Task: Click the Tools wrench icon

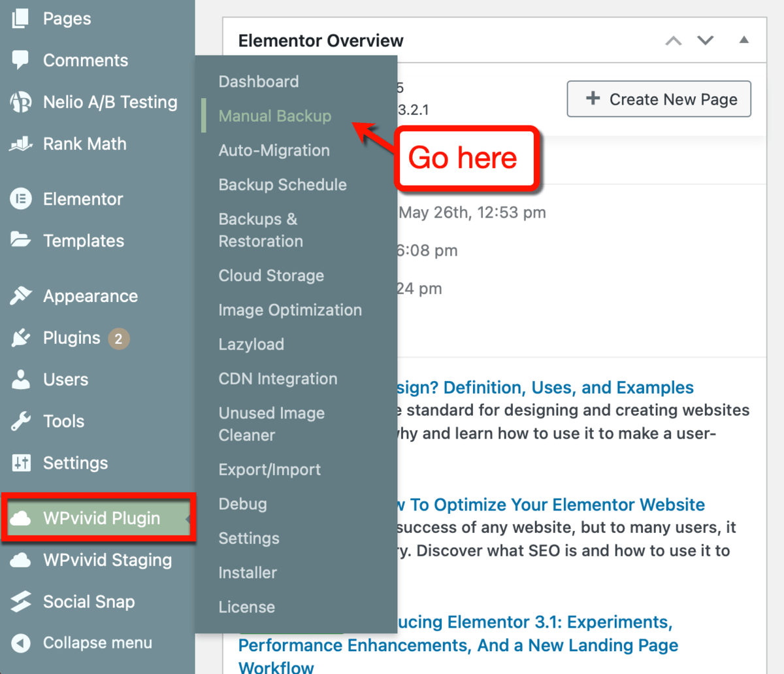Action: (x=20, y=421)
